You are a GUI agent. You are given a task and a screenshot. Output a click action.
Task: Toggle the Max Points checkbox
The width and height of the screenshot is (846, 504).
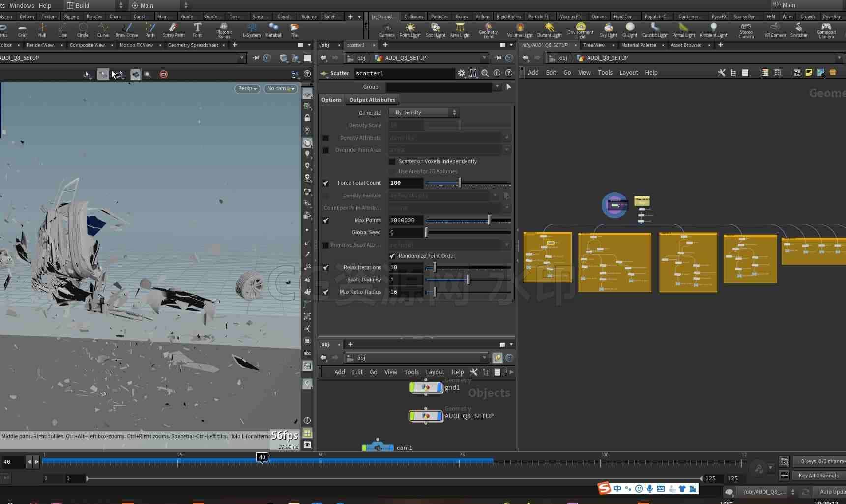click(x=325, y=221)
